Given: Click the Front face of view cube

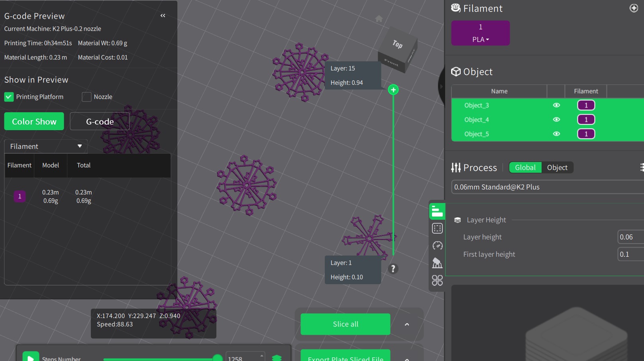Looking at the screenshot, I should (391, 62).
